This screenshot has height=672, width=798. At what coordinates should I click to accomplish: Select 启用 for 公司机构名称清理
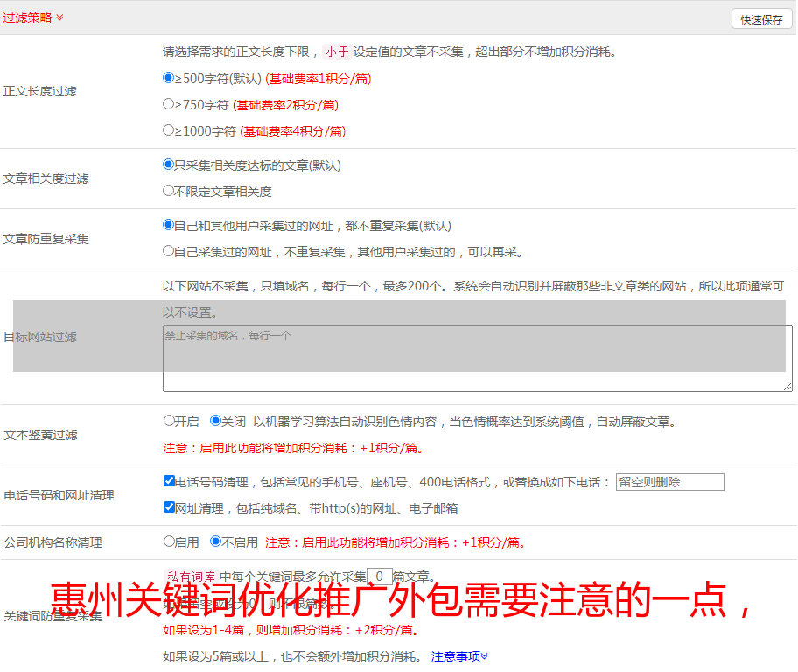170,542
